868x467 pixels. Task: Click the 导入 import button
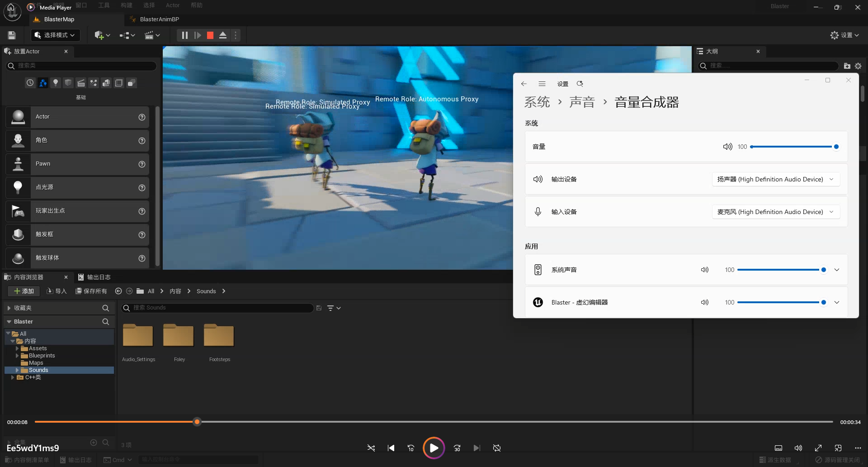tap(57, 291)
